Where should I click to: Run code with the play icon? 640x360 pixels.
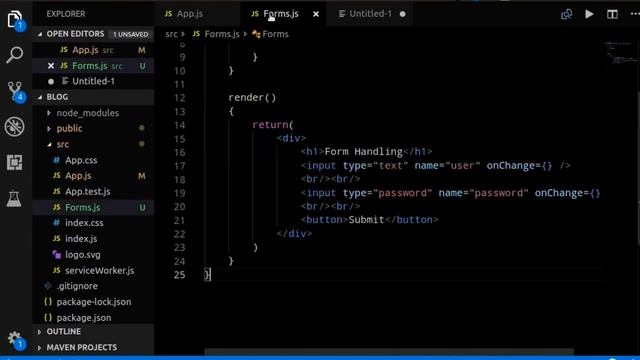pyautogui.click(x=589, y=14)
